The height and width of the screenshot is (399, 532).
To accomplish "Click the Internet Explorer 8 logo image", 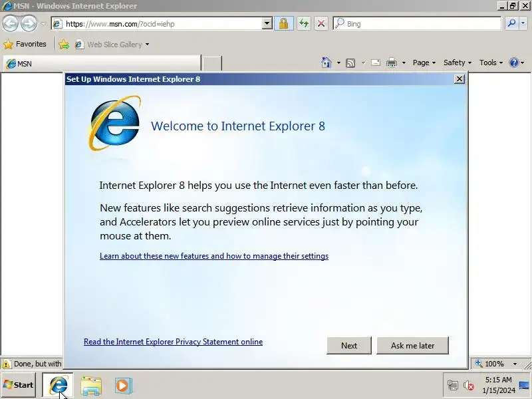I will coord(114,123).
